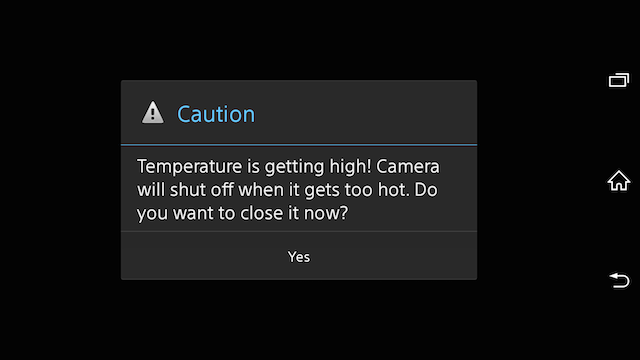640x360 pixels.
Task: Click the word Camera in the warning
Action: [408, 167]
